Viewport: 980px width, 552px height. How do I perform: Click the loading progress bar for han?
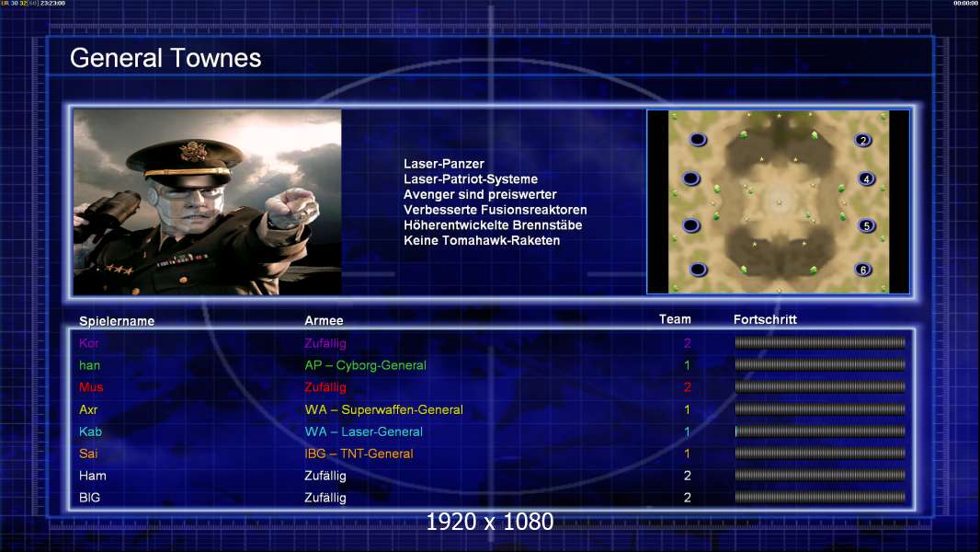[820, 364]
